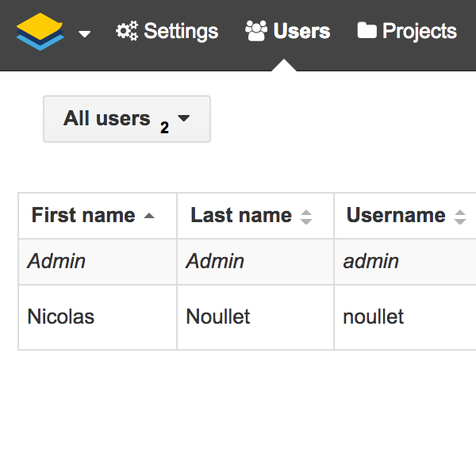The image size is (476, 476).
Task: Click the stacked layers app logo
Action: [x=40, y=32]
